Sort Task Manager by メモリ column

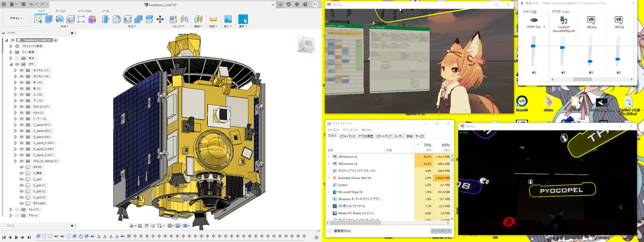(x=442, y=147)
